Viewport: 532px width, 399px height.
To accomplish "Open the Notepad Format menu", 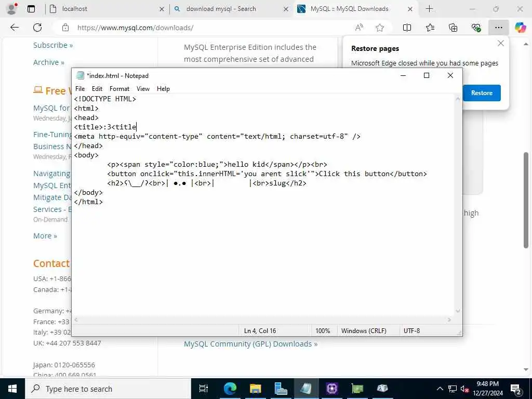I will (119, 88).
